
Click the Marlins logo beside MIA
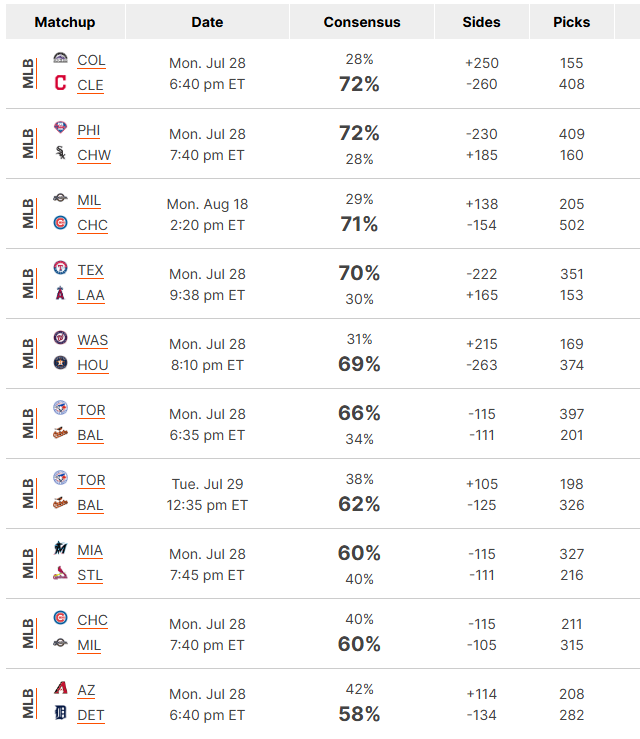pyautogui.click(x=60, y=548)
